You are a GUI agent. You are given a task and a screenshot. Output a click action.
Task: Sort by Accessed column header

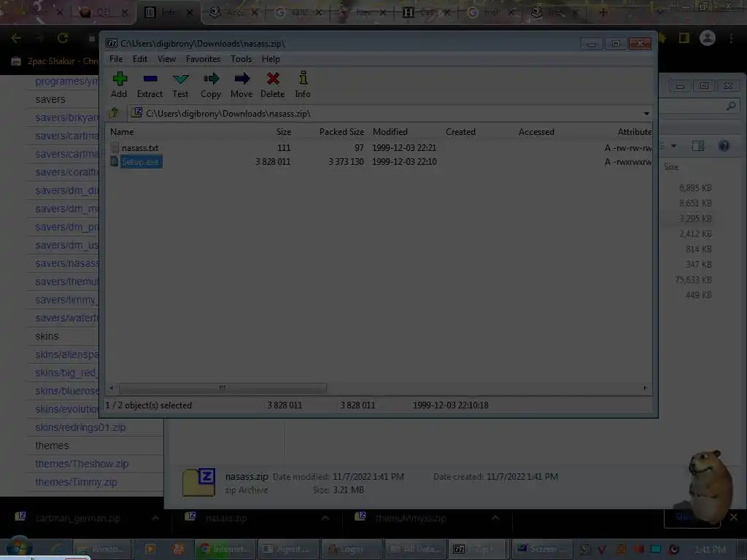coord(536,132)
